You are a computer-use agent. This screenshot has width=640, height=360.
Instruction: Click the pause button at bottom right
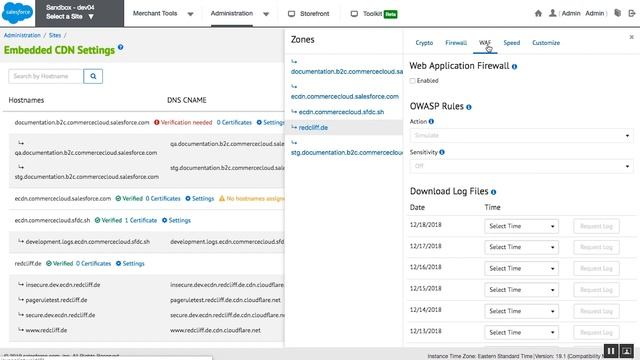(611, 351)
